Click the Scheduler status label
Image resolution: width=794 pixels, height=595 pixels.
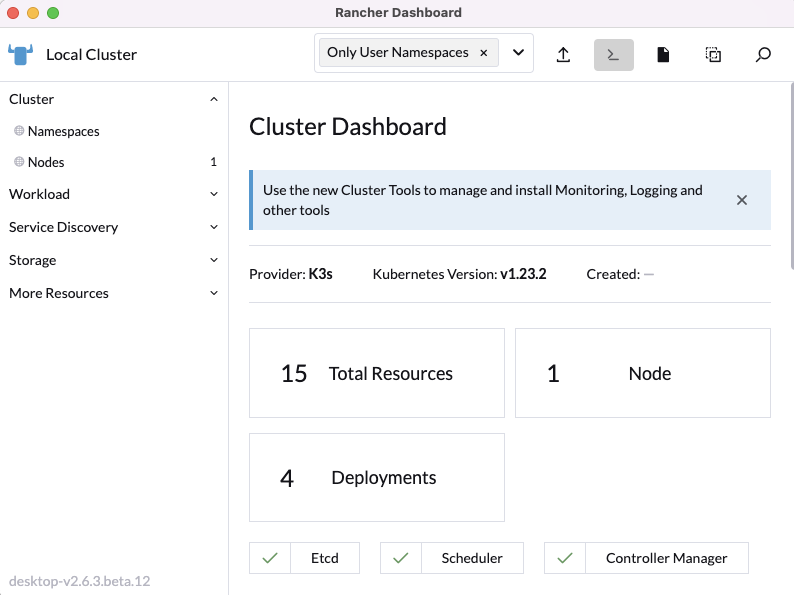472,558
